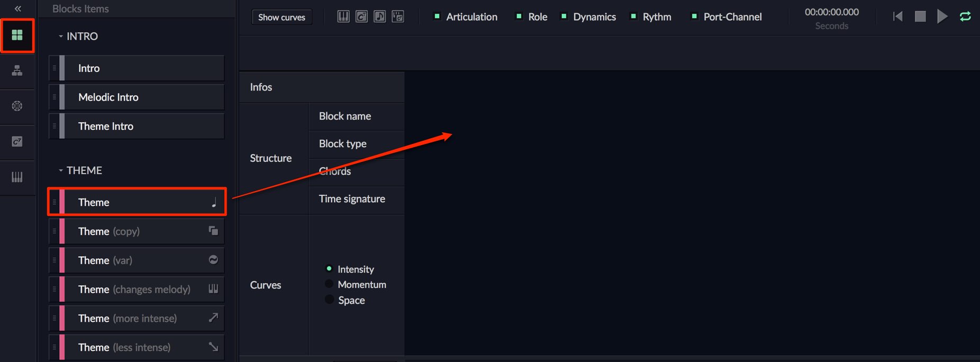This screenshot has width=980, height=362.
Task: Start playback with the play button
Action: [x=942, y=16]
